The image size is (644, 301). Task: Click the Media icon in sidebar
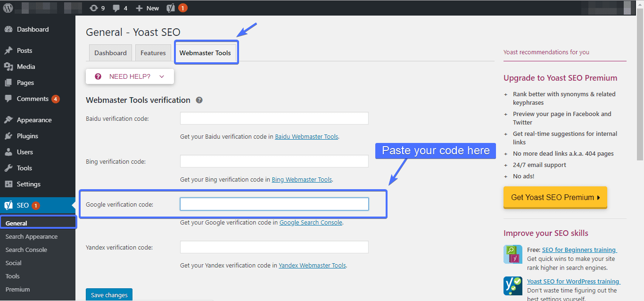(x=8, y=67)
